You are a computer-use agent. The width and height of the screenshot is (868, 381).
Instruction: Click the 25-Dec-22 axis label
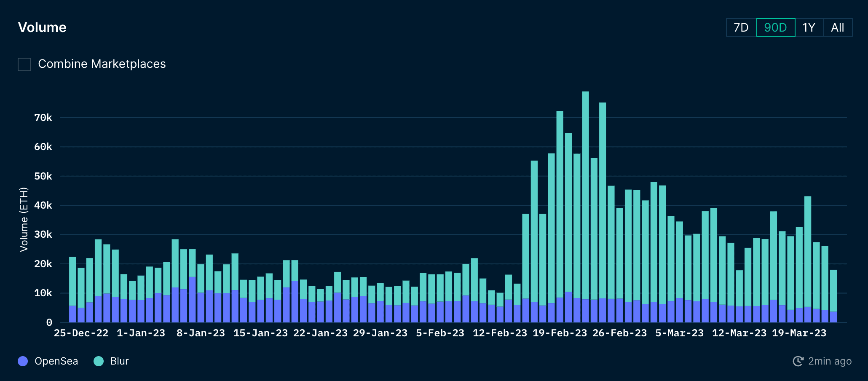(81, 333)
